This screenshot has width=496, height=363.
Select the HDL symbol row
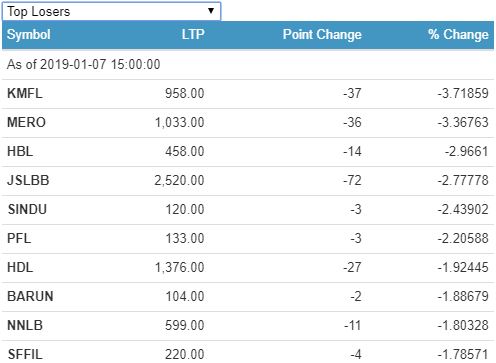[x=248, y=268]
